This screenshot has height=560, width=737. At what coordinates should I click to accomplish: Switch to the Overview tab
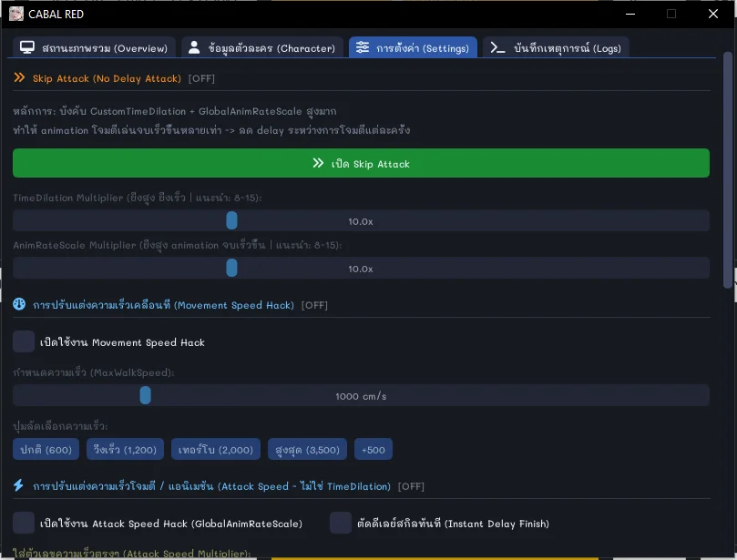point(94,48)
